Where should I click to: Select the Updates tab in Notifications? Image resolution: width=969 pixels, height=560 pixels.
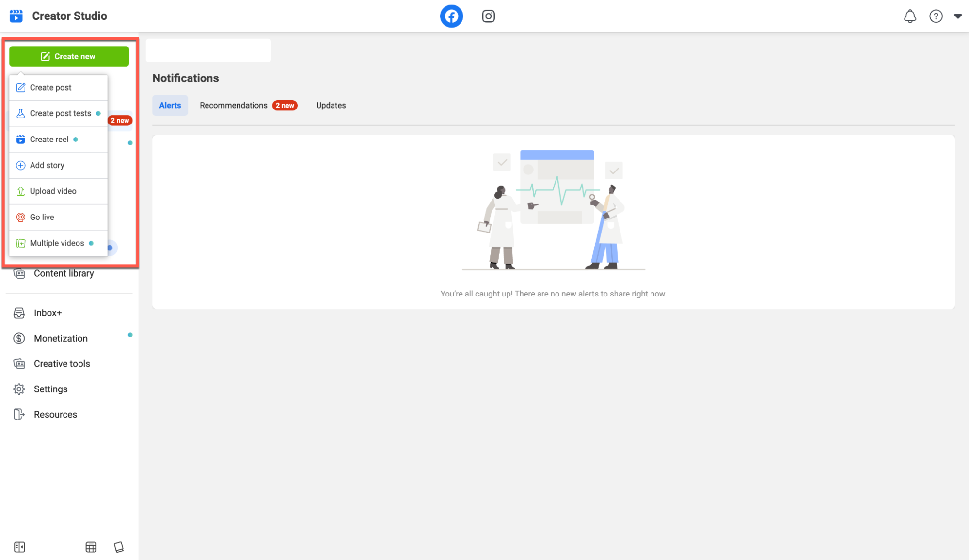331,105
